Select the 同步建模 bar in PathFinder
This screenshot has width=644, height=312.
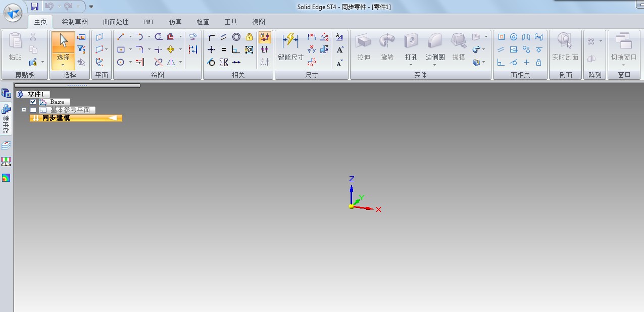click(76, 118)
